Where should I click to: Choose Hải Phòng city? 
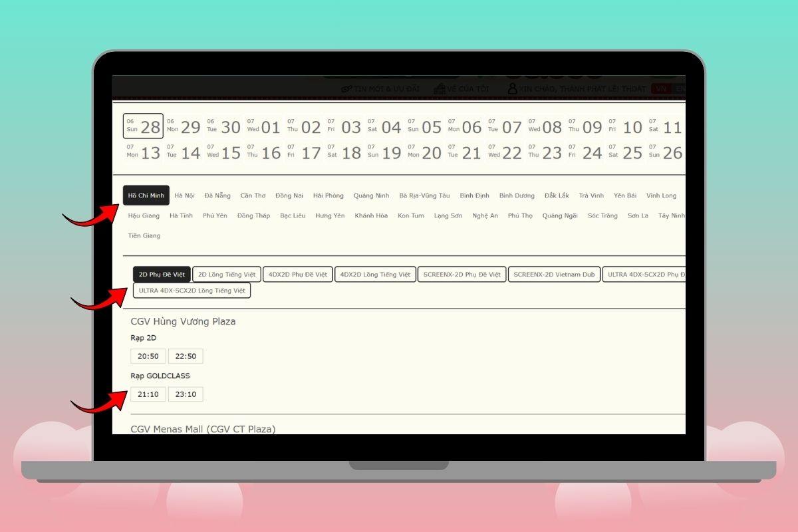(x=329, y=196)
